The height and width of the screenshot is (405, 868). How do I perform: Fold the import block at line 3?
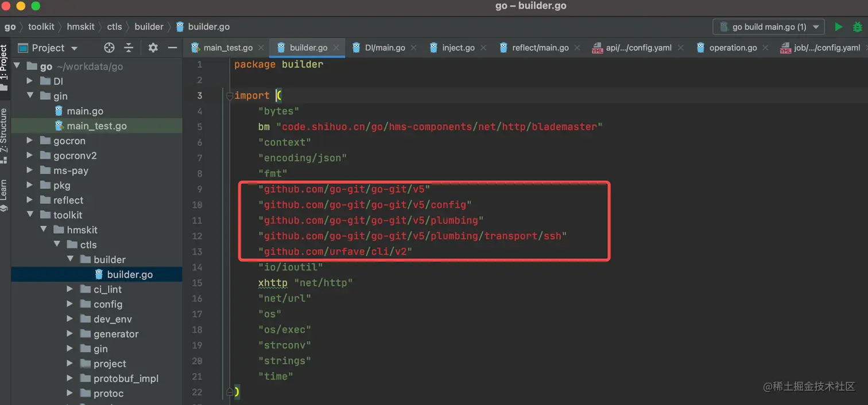[x=229, y=96]
